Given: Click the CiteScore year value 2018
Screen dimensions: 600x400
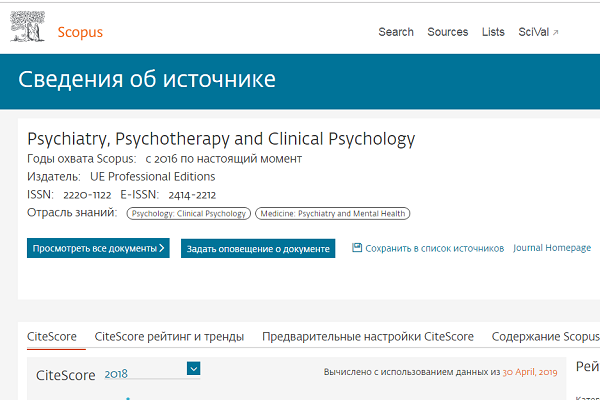Looking at the screenshot, I should pos(116,374).
